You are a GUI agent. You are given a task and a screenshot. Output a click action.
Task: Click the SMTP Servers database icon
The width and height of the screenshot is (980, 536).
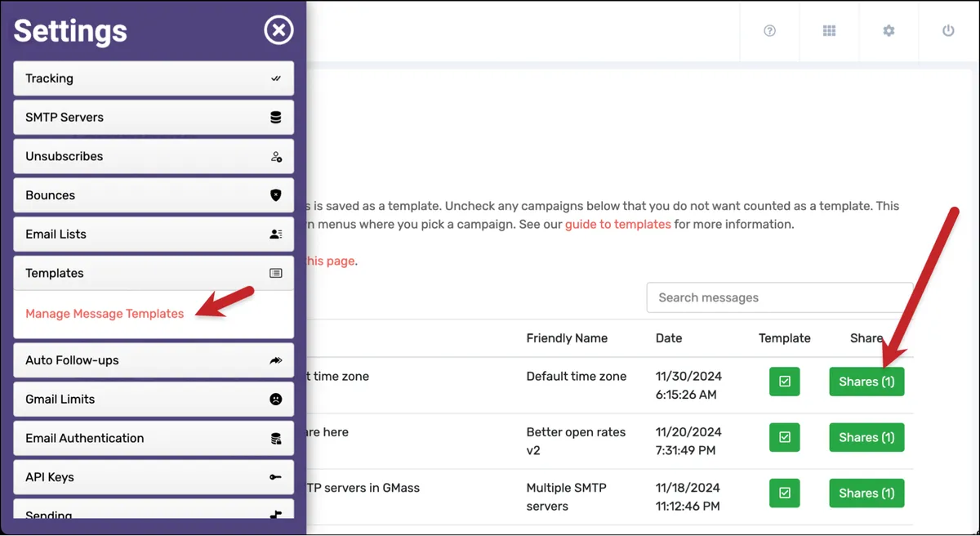click(x=276, y=118)
